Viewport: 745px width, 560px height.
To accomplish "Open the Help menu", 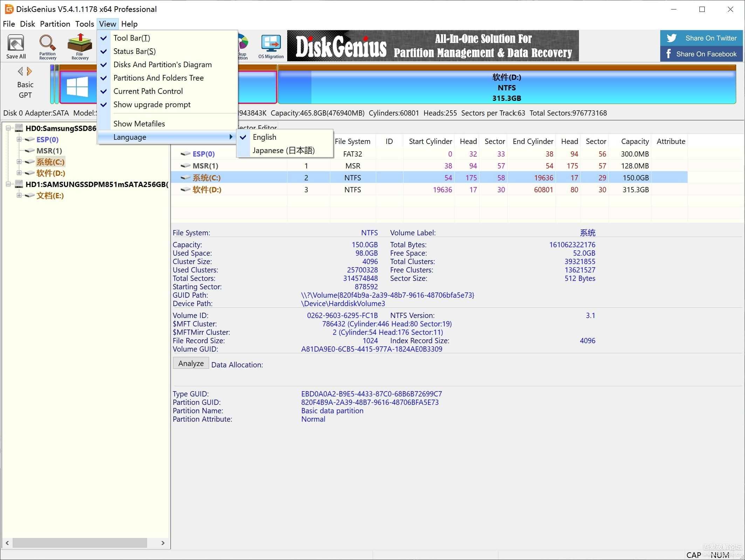I will [129, 24].
